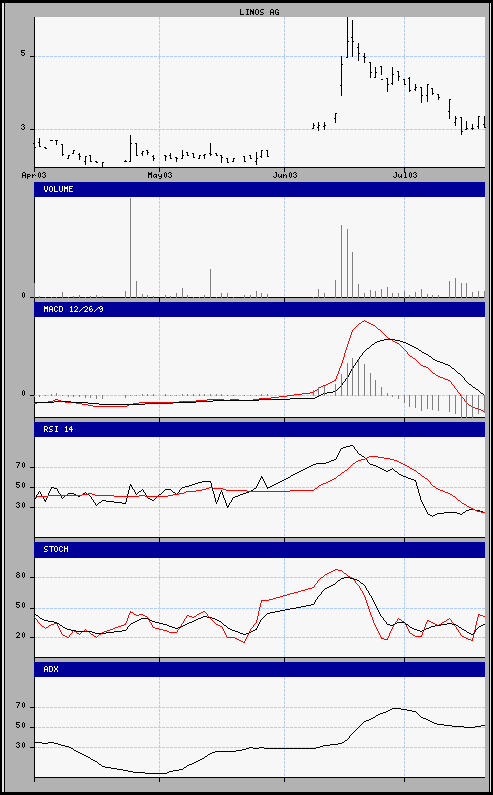This screenshot has height=795, width=493.
Task: Click the Jun03 date axis label
Action: (x=285, y=175)
